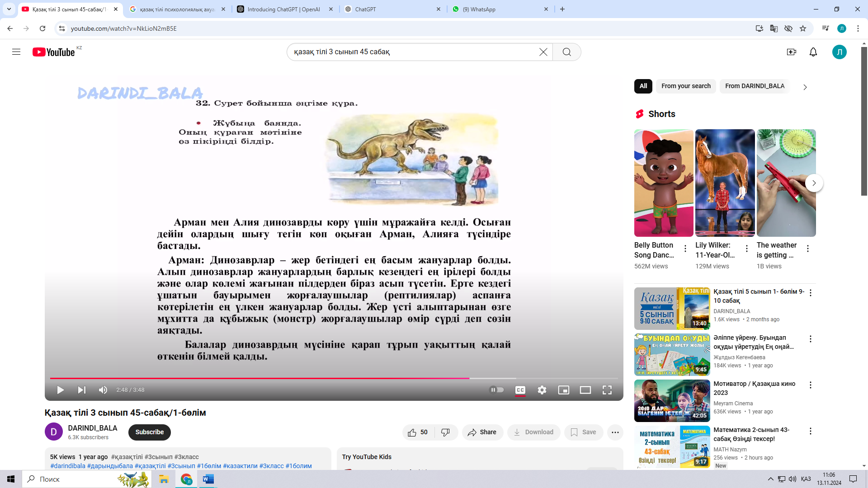Viewport: 868px width, 488px height.
Task: Toggle closed captions CC button
Action: [520, 390]
